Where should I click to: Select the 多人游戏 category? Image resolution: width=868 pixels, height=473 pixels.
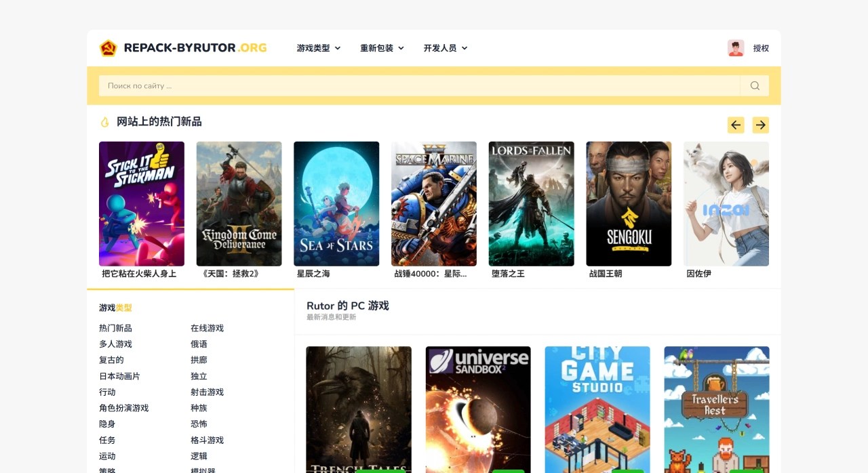115,344
